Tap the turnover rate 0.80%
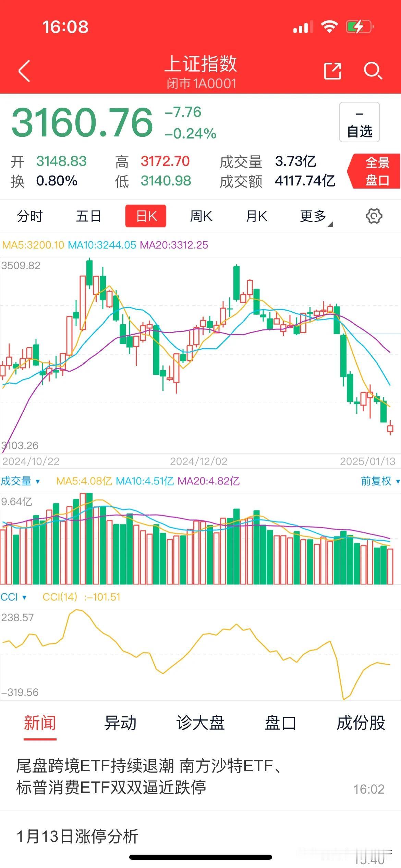The image size is (401, 868). (x=57, y=181)
